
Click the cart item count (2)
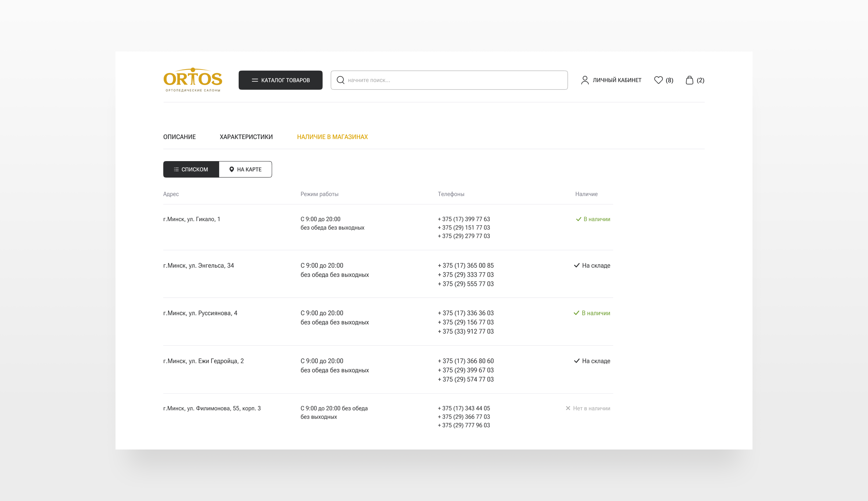700,80
